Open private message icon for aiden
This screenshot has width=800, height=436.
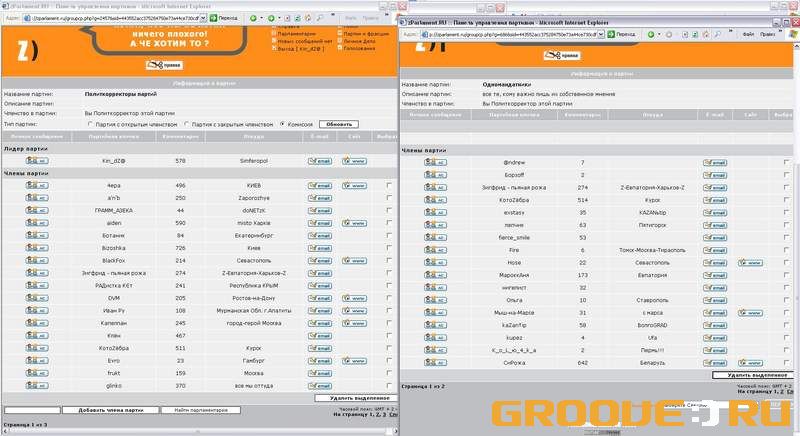(x=37, y=223)
